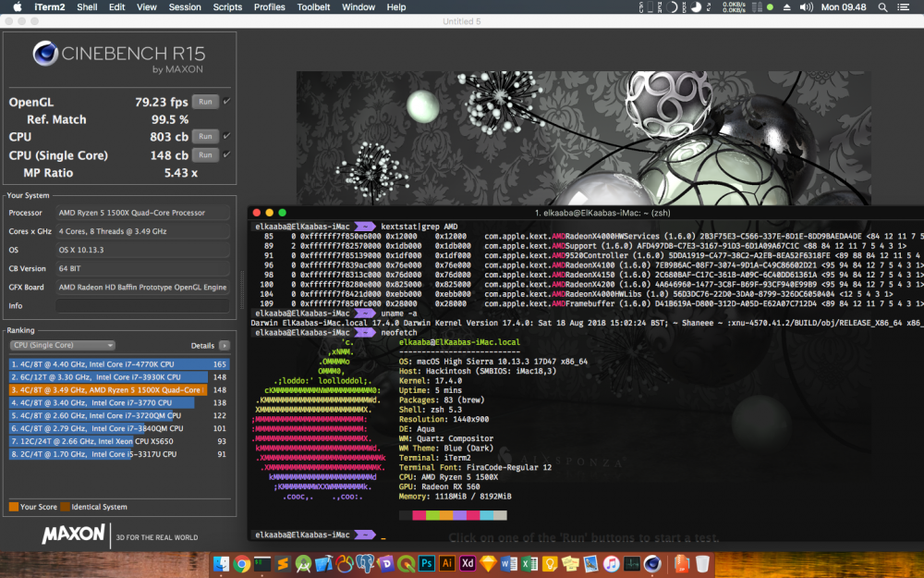Open Stickies from the dock
924x578 pixels.
point(570,564)
